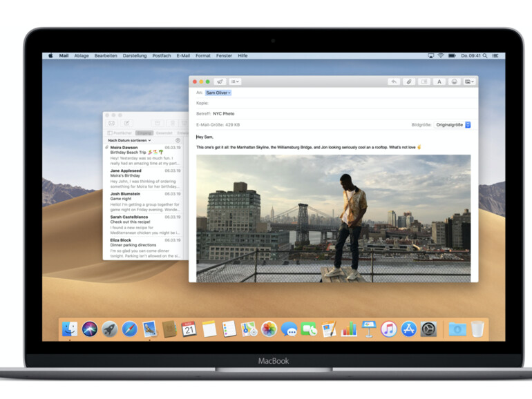The image size is (532, 399).
Task: Open the Hilfe menu
Action: click(243, 56)
